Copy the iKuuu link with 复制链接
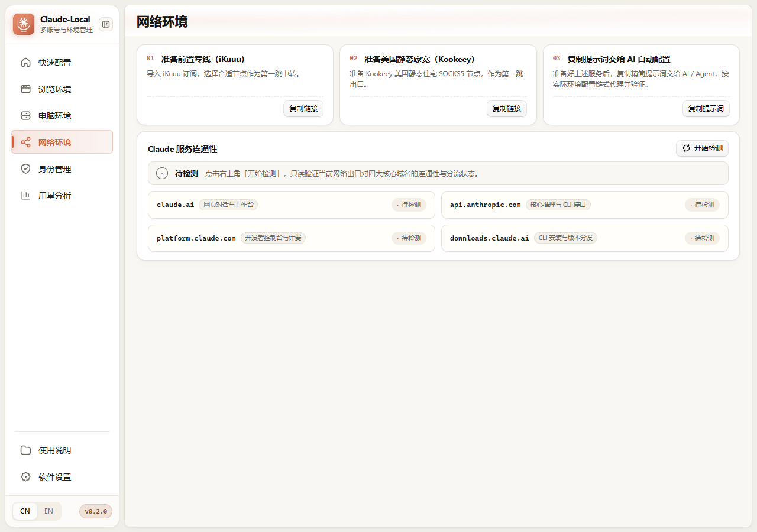This screenshot has height=532, width=757. (x=303, y=109)
